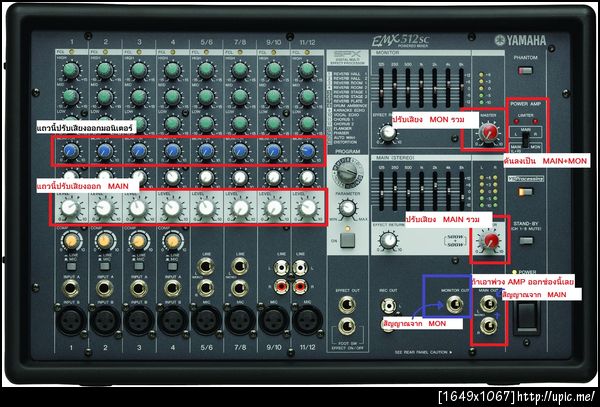Click the YAMAHA logo
This screenshot has height=407, width=600.
[x=520, y=40]
